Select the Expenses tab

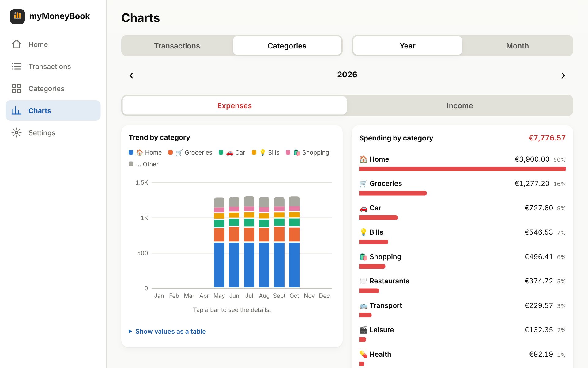click(x=235, y=105)
